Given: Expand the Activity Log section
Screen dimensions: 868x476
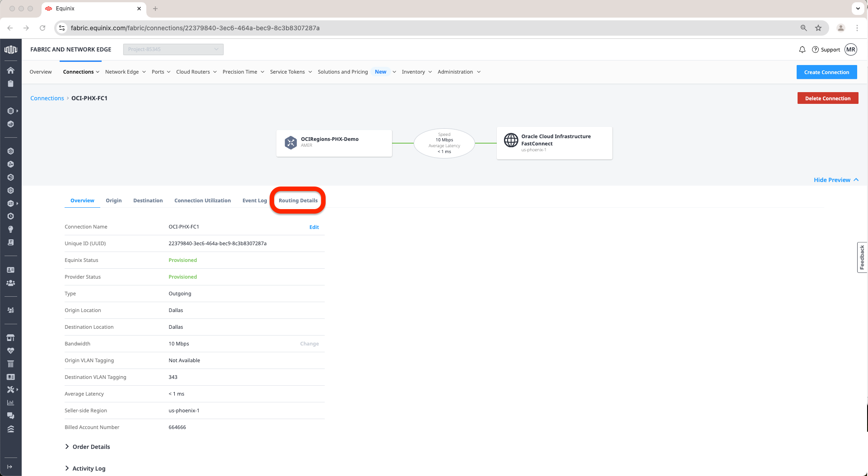Looking at the screenshot, I should point(85,468).
